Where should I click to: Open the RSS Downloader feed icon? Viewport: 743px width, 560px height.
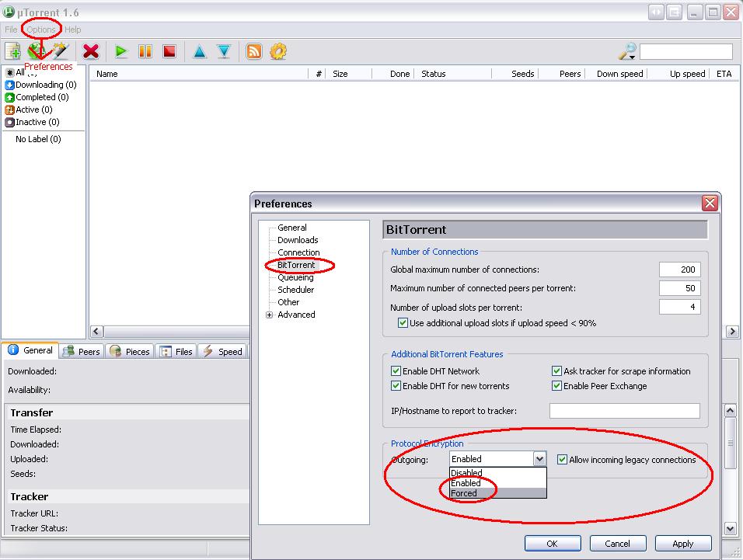pyautogui.click(x=254, y=51)
